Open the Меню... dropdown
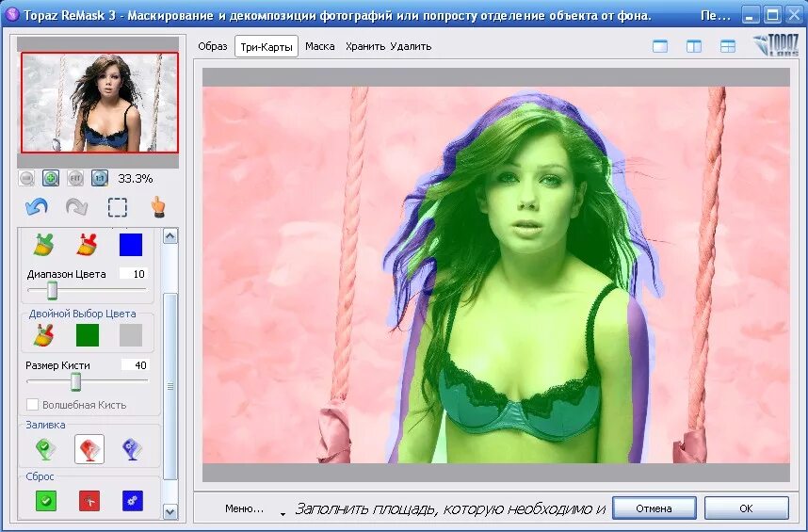The width and height of the screenshot is (808, 532). coord(255,508)
